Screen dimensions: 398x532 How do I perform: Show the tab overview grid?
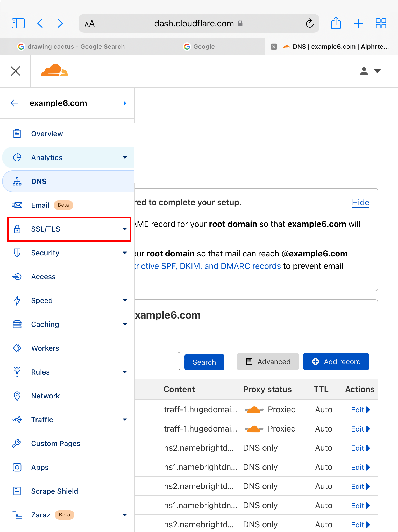381,24
